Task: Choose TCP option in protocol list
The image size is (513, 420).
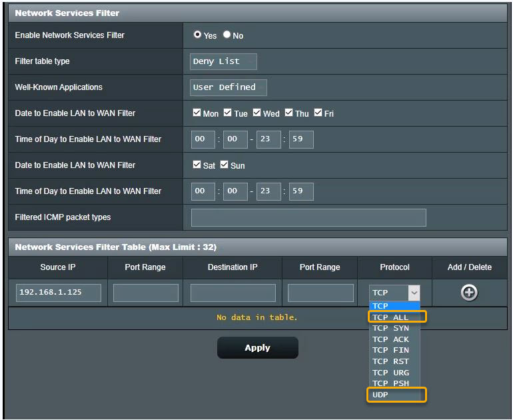Action: point(394,306)
